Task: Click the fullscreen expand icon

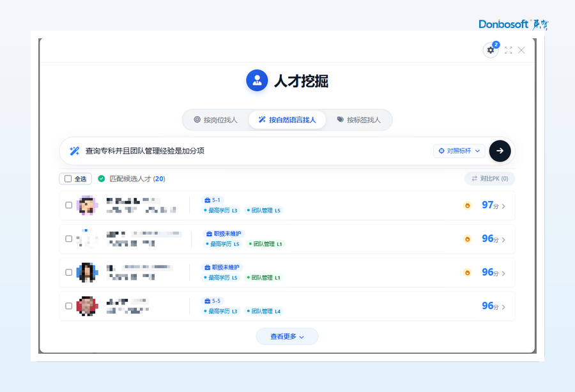Action: point(509,50)
